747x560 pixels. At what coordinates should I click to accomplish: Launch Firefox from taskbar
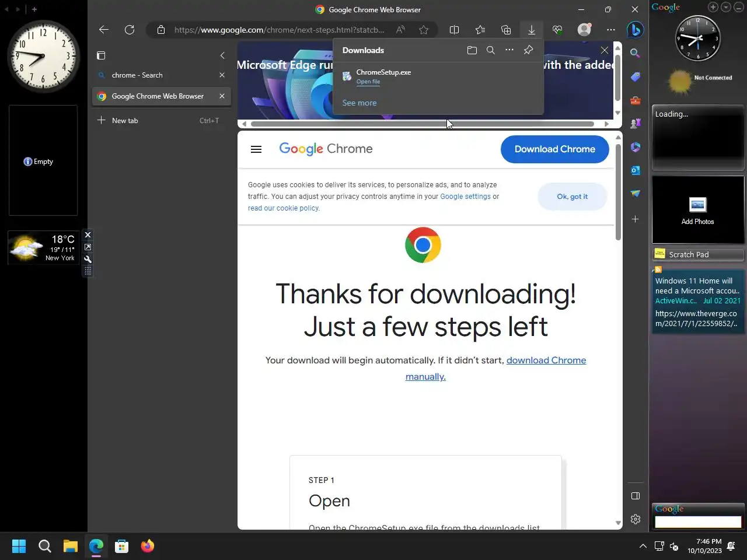pyautogui.click(x=148, y=546)
